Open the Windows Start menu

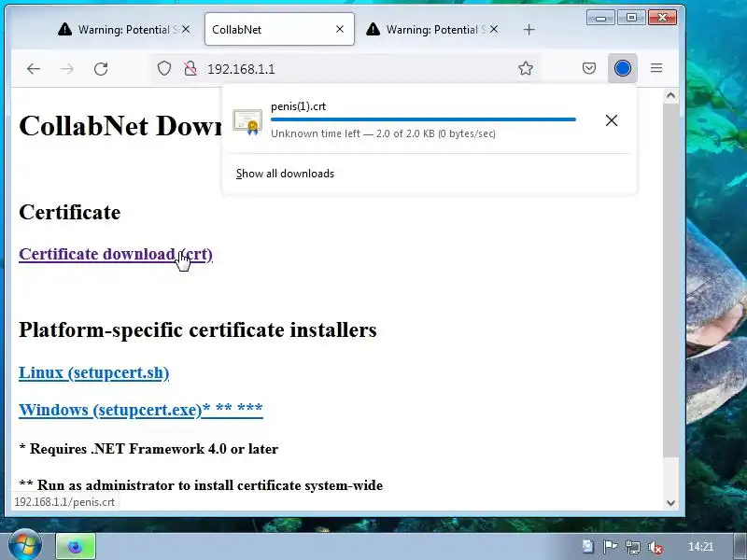[x=25, y=546]
